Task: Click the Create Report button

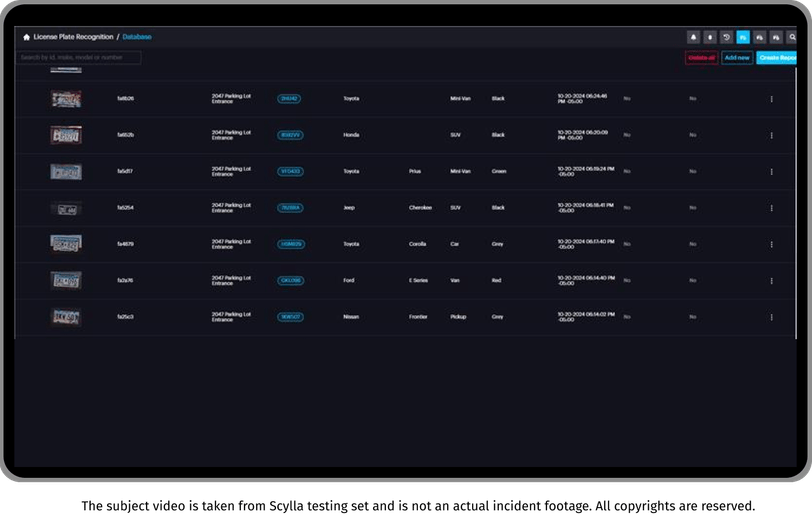Action: pos(777,57)
